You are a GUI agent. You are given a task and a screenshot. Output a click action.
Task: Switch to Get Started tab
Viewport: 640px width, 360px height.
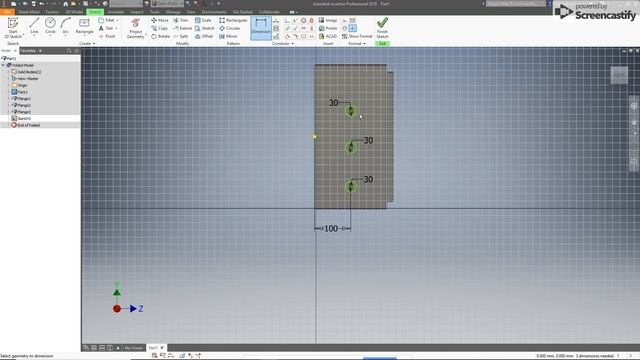pyautogui.click(x=242, y=12)
